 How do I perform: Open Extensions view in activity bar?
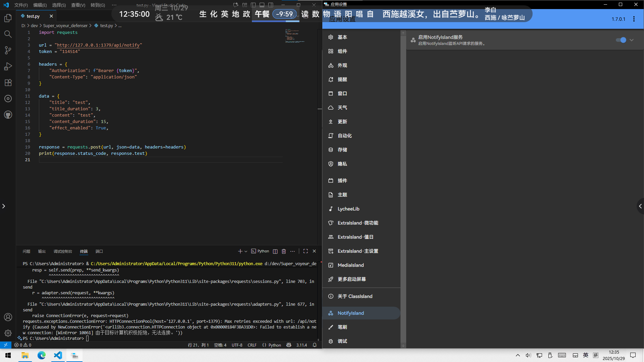pos(8,82)
